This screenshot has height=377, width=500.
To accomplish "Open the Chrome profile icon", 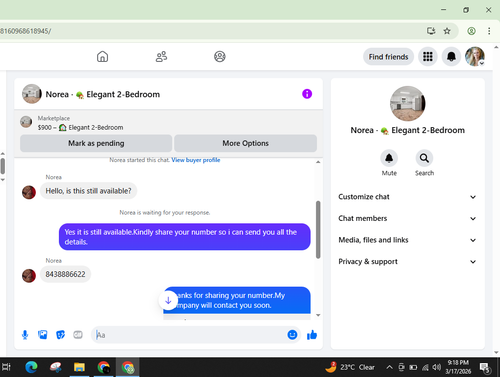I will [471, 31].
